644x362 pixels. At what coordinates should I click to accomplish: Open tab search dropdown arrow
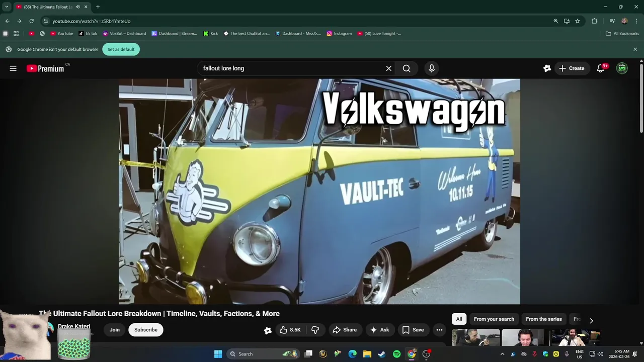tap(7, 7)
